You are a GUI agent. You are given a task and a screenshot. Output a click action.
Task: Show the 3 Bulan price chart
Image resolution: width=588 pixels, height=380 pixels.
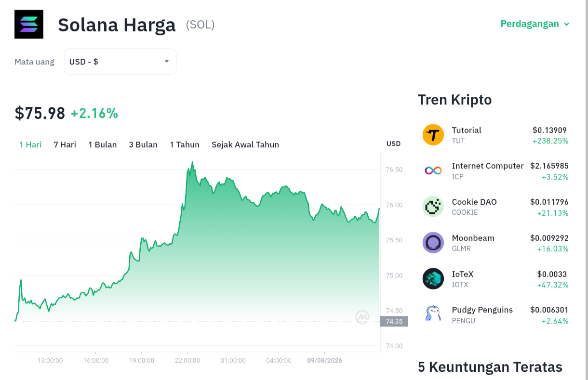(x=143, y=144)
